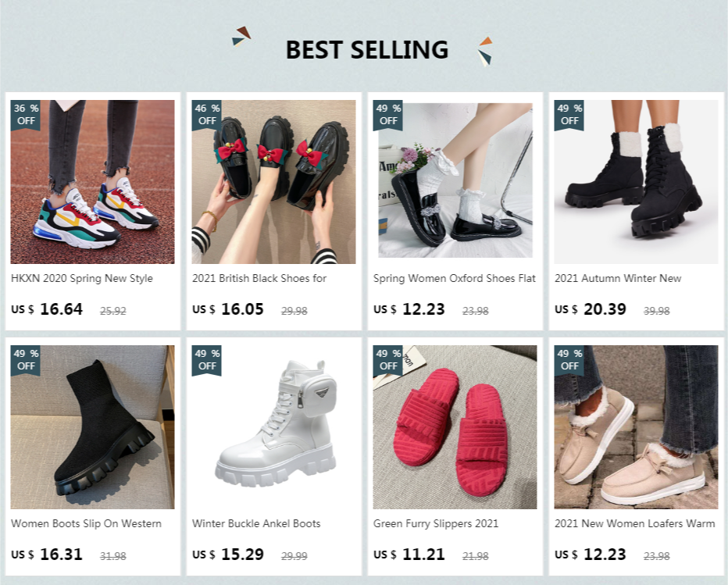Select the beige women loafers image
The image size is (728, 585).
click(x=637, y=427)
